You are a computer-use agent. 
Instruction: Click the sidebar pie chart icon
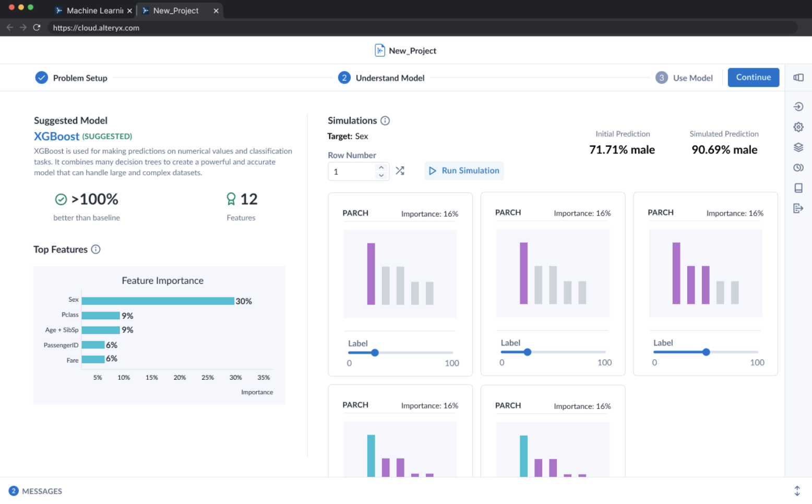coord(798,167)
